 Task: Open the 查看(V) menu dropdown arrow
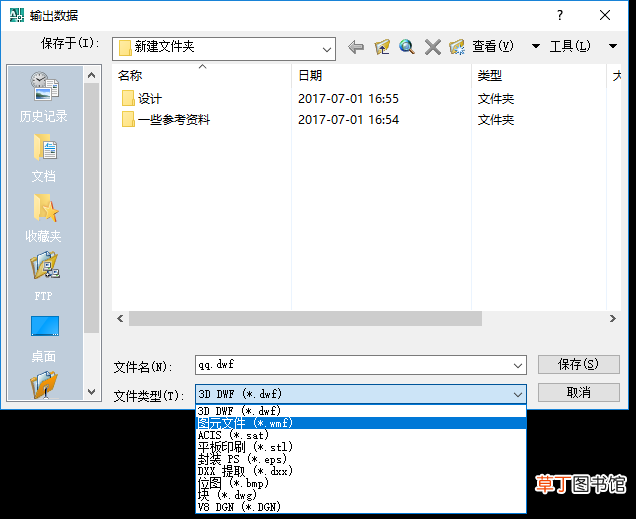(535, 46)
